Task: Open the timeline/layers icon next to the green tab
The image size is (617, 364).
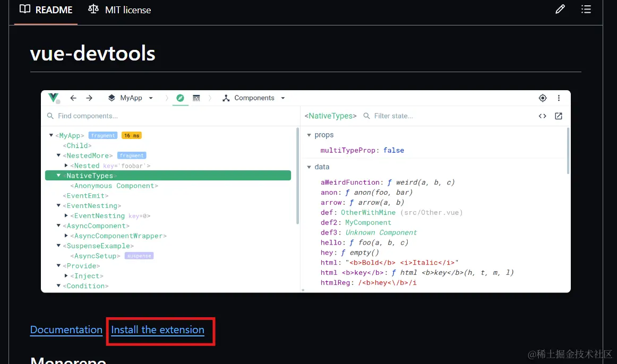Action: pos(196,98)
